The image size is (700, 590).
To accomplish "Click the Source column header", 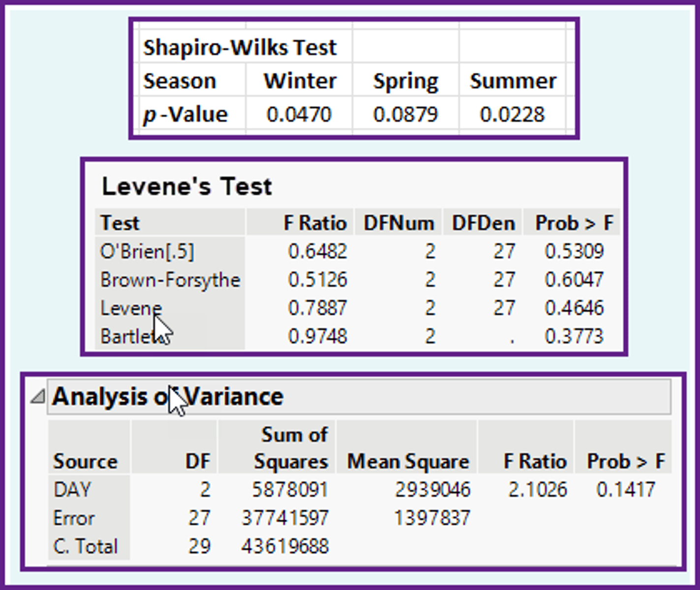I will click(86, 461).
